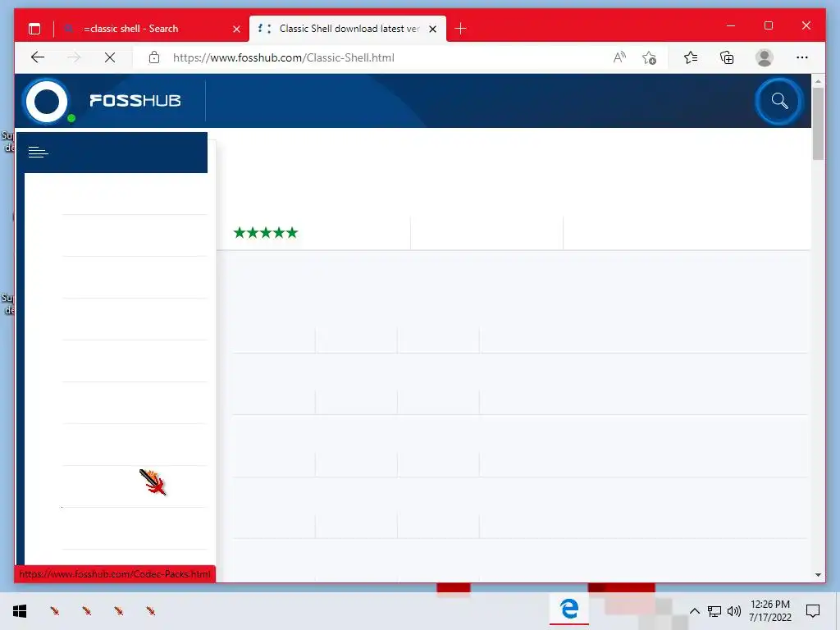Open FossHub search button
This screenshot has width=840, height=630.
(779, 101)
